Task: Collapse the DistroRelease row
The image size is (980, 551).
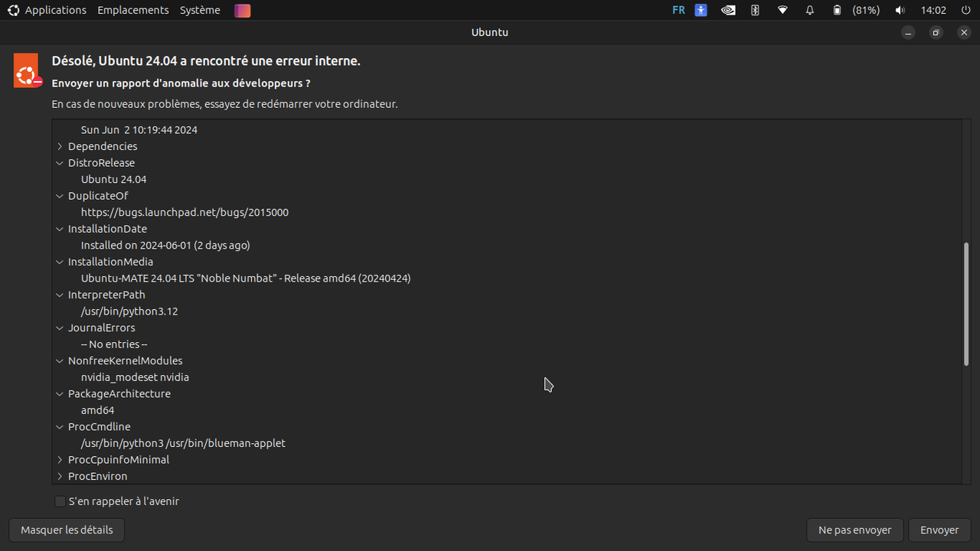Action: (x=60, y=163)
